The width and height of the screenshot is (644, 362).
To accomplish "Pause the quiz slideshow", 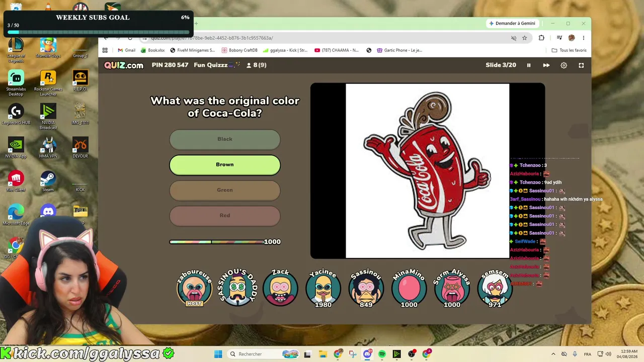I will tap(529, 65).
